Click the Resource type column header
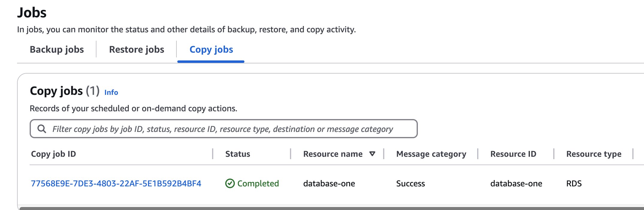This screenshot has height=210, width=644. coord(594,154)
